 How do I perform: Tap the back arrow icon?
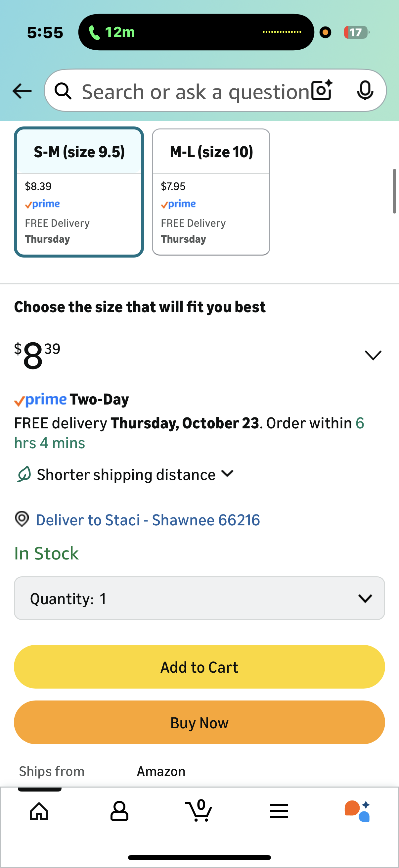point(22,91)
